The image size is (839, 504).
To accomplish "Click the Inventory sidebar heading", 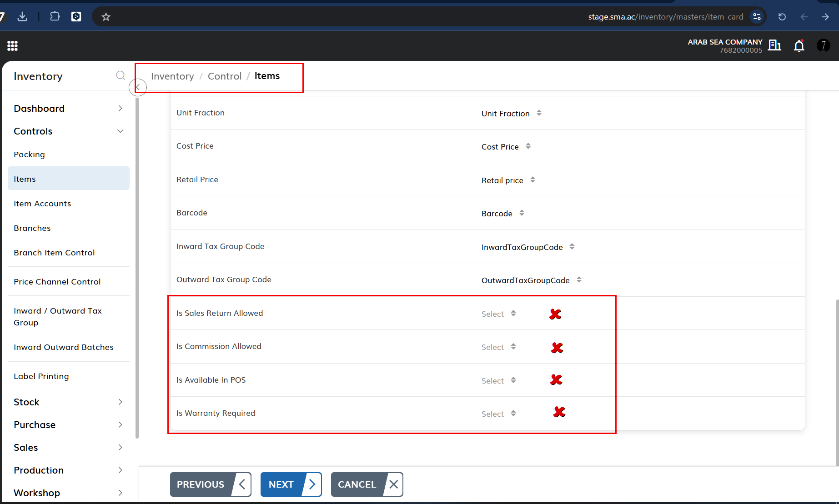I will click(x=38, y=76).
